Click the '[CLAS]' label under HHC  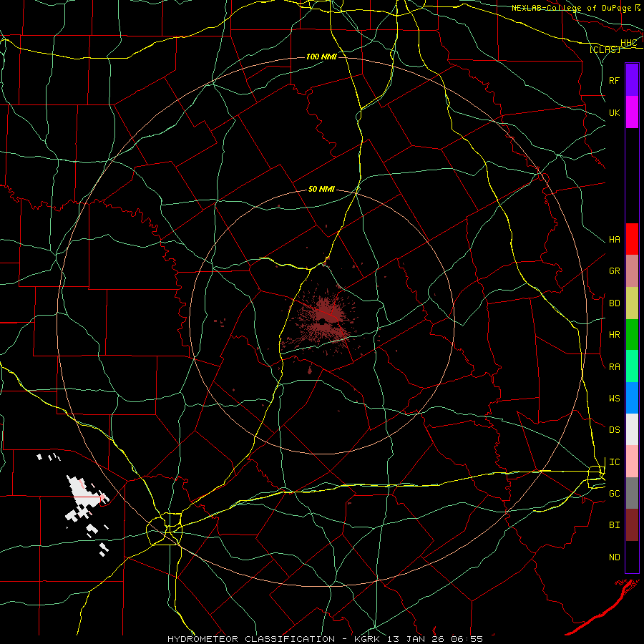[x=605, y=49]
